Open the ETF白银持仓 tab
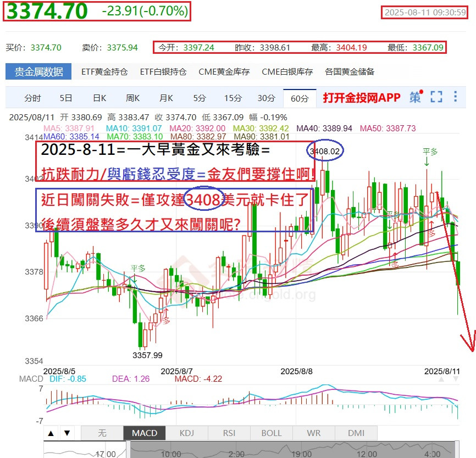 (x=163, y=72)
